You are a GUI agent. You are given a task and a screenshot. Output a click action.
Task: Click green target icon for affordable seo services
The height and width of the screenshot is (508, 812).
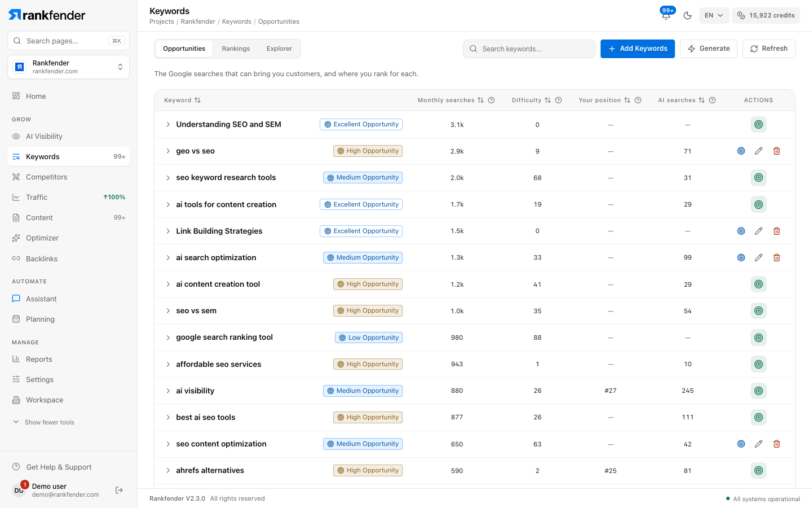pos(759,364)
